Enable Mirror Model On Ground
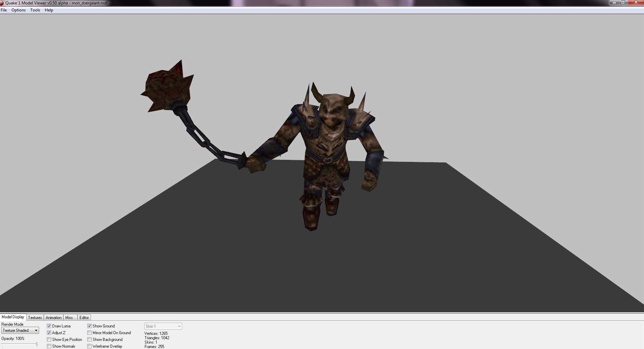Viewport: 644px width, 349px height. (x=90, y=333)
